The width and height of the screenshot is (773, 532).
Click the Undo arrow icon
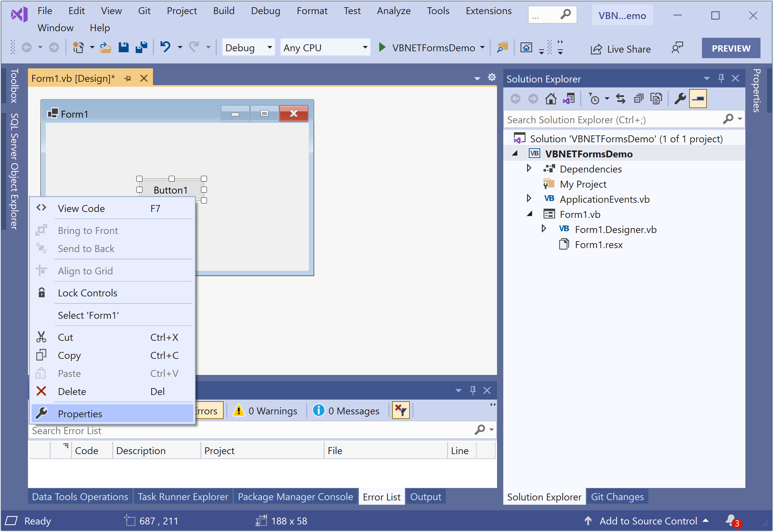(x=165, y=47)
